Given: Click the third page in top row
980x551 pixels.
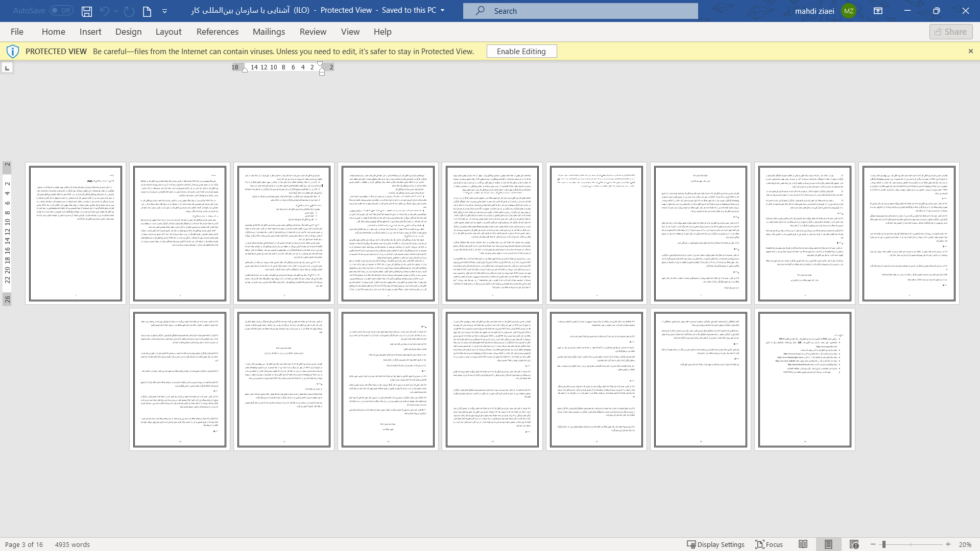Looking at the screenshot, I should (x=284, y=233).
